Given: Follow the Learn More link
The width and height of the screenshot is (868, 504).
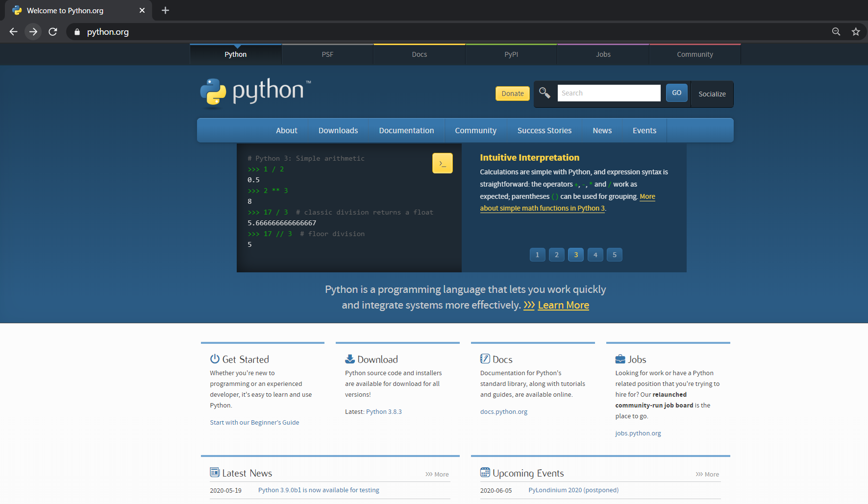Looking at the screenshot, I should 563,305.
